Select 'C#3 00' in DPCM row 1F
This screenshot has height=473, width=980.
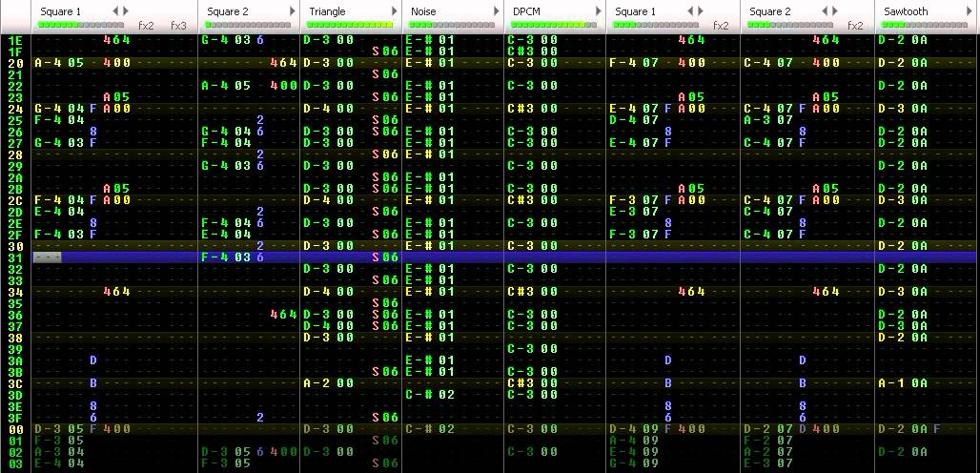pos(533,51)
